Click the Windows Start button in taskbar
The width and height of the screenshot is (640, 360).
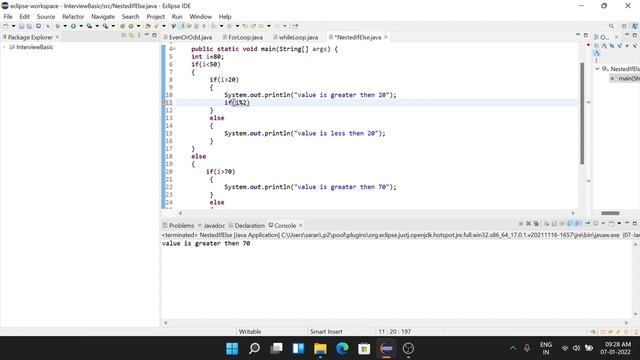(x=232, y=349)
